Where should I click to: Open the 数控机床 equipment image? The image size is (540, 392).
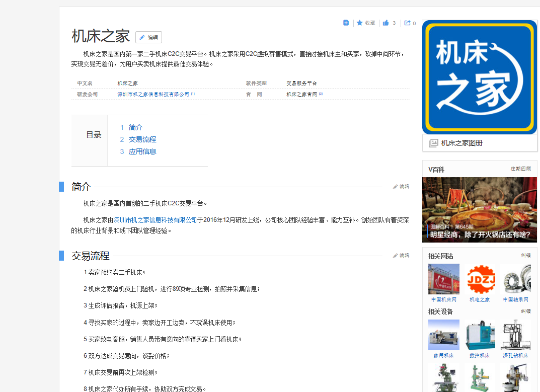(480, 335)
